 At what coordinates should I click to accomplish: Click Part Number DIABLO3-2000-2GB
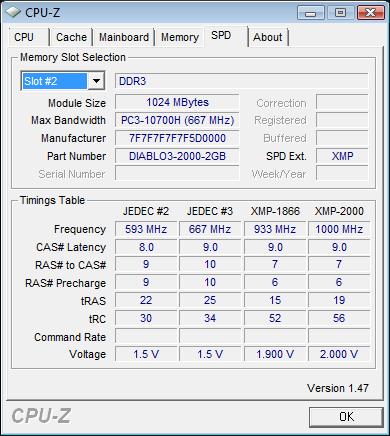pyautogui.click(x=177, y=156)
